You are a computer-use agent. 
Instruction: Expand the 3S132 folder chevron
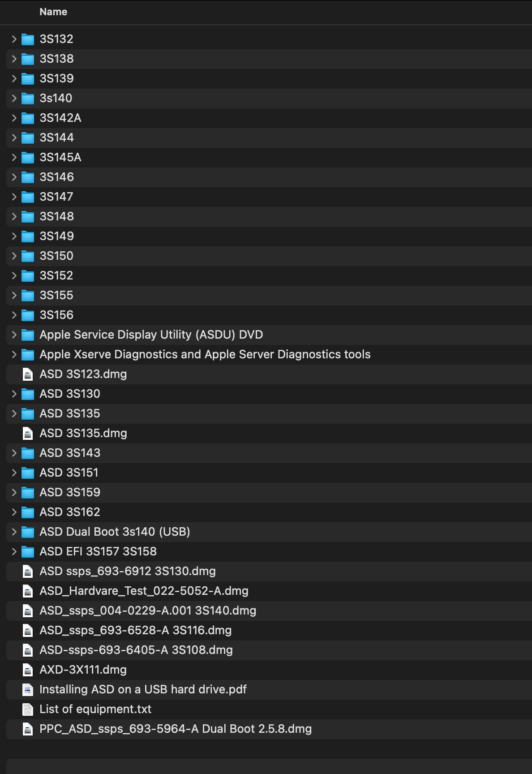(14, 39)
